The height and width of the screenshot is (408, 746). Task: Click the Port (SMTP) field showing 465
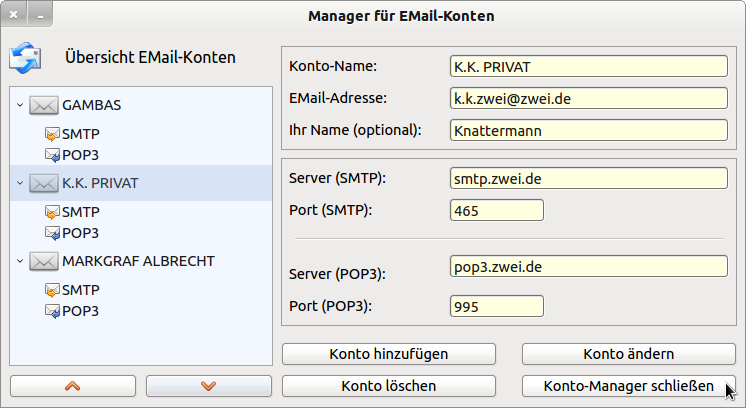coord(496,211)
